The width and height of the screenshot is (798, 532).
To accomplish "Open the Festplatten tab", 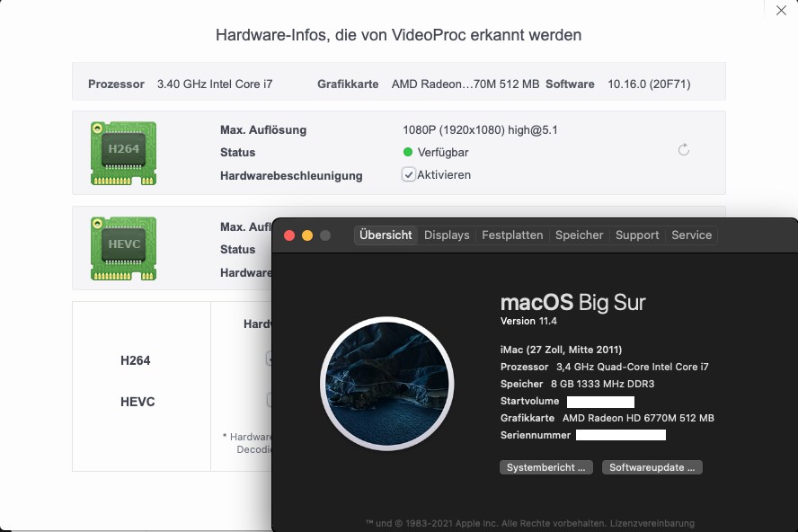I will [512, 235].
